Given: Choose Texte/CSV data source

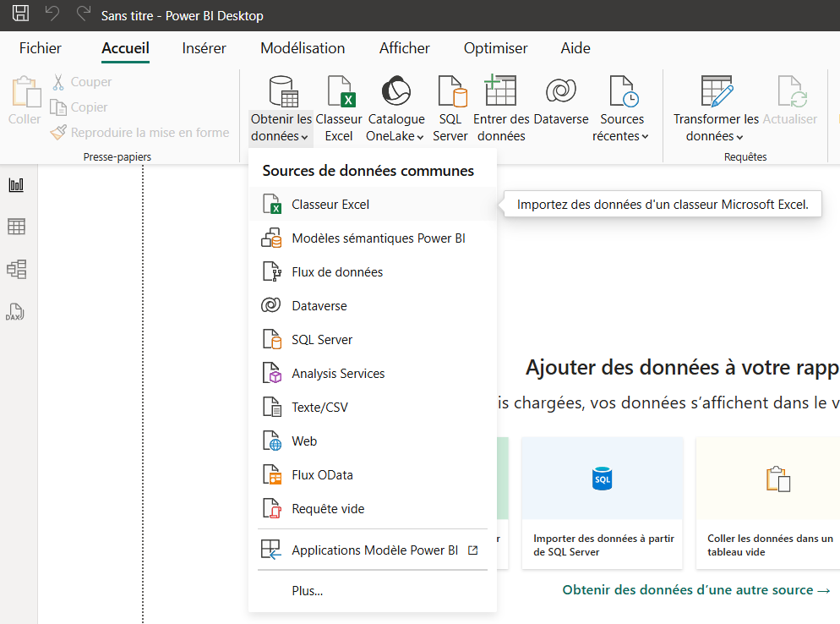Looking at the screenshot, I should (x=373, y=407).
